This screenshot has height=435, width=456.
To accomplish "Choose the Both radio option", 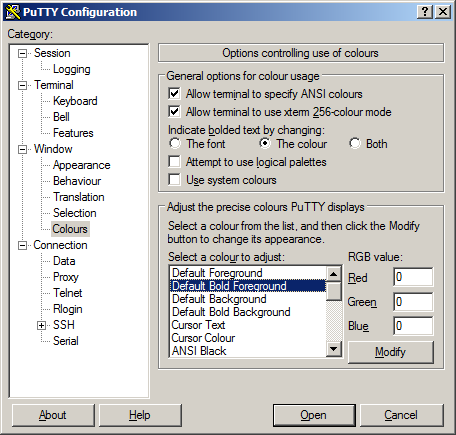I will [x=355, y=144].
